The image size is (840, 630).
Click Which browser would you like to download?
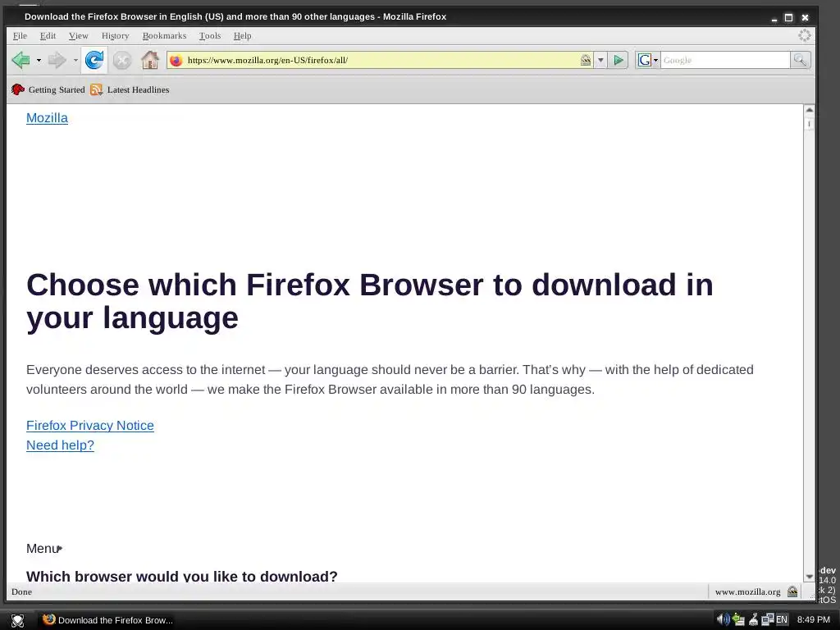click(x=181, y=576)
